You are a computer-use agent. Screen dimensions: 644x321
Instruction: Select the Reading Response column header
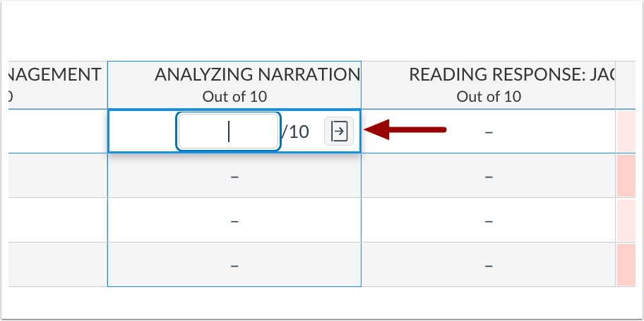489,85
